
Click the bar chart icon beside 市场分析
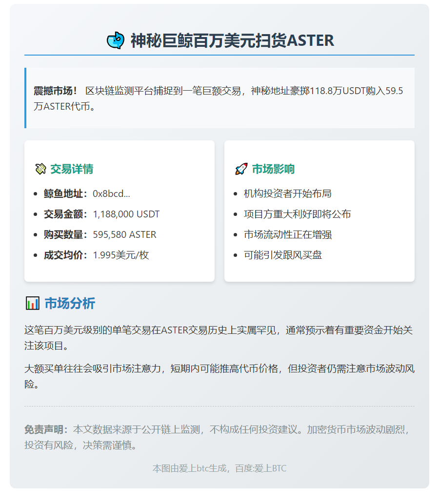32,303
